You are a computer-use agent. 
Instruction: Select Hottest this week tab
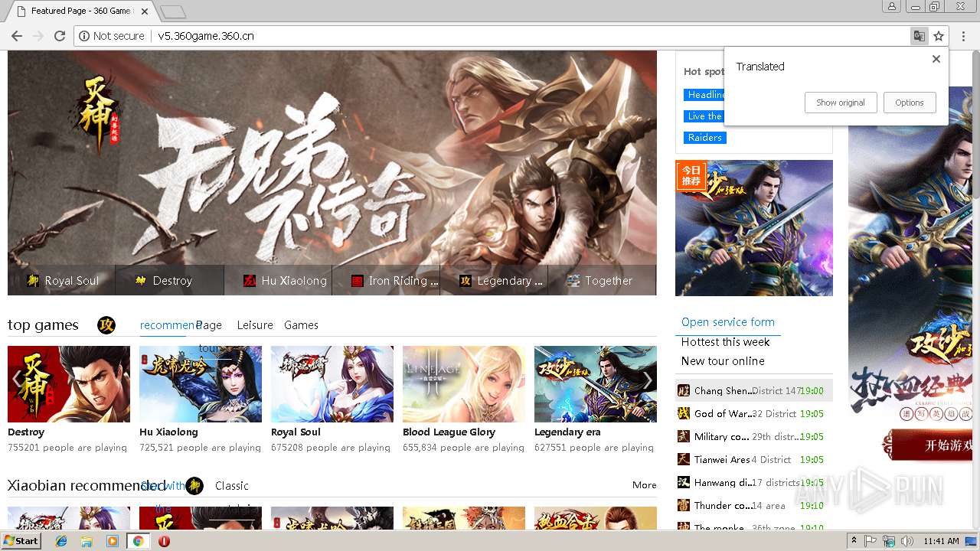[x=726, y=342]
